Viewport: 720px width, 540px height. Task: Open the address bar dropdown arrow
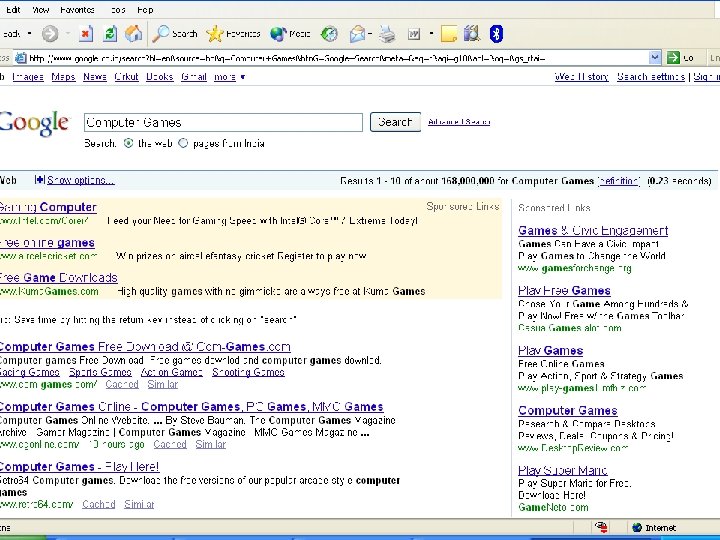pyautogui.click(x=655, y=58)
